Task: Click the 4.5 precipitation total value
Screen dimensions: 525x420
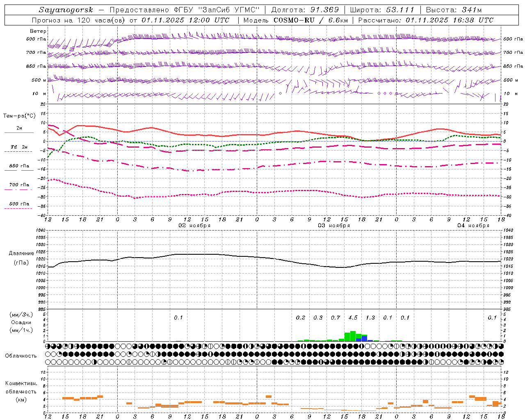Action: pyautogui.click(x=353, y=317)
